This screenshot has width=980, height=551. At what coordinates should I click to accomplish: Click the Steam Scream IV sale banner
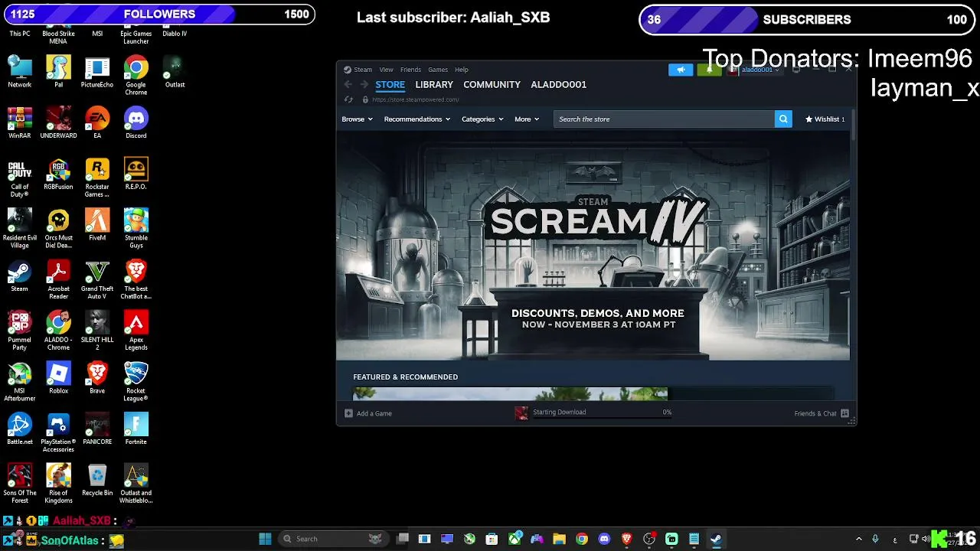(593, 246)
